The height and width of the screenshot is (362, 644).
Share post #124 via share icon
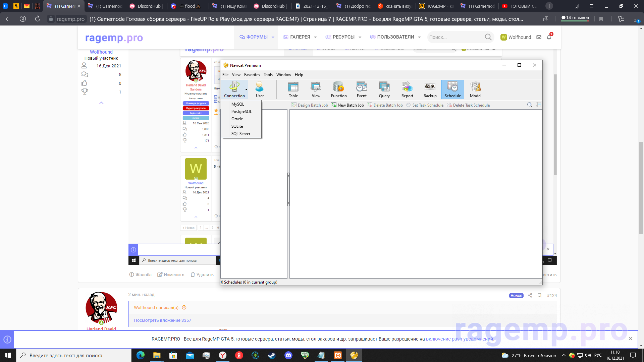click(x=530, y=295)
